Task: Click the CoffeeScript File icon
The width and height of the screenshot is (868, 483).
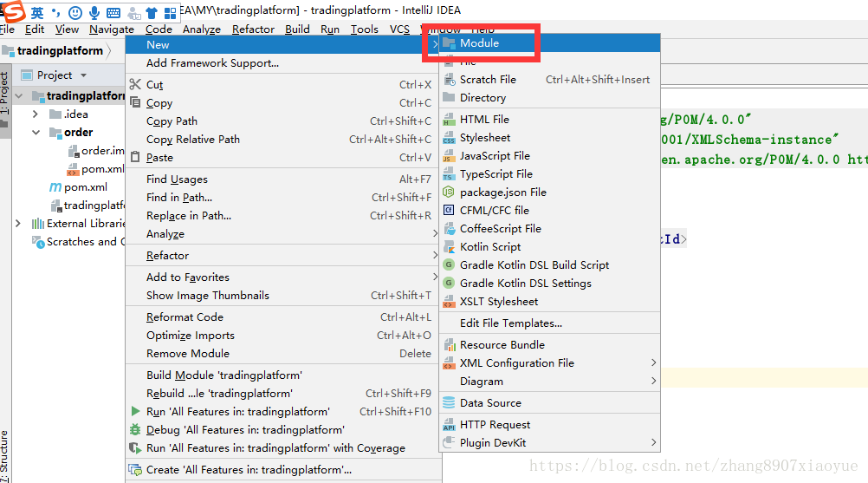Action: pyautogui.click(x=449, y=229)
